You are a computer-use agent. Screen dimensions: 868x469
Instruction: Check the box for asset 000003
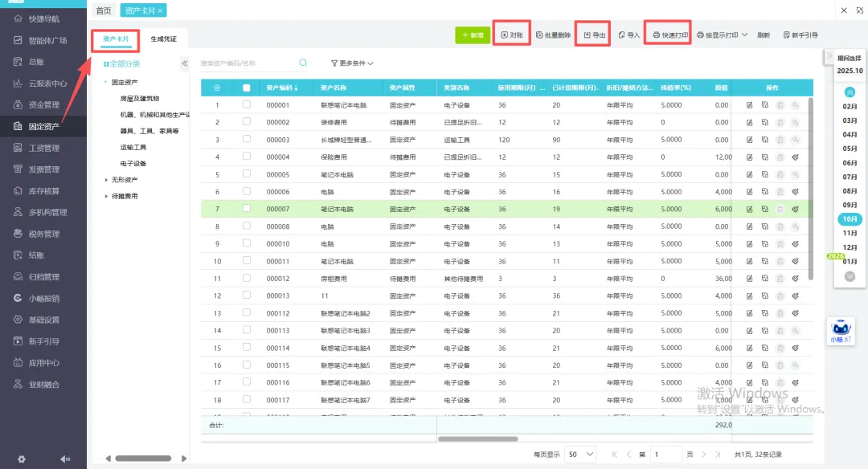tap(247, 140)
